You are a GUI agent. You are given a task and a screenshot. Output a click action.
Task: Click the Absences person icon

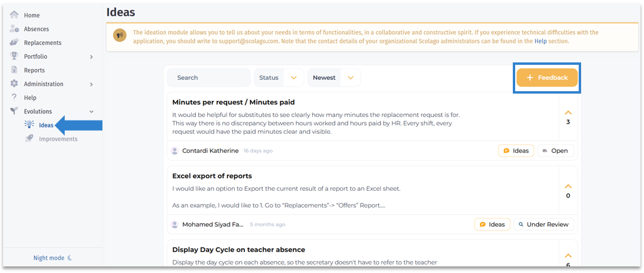click(14, 29)
